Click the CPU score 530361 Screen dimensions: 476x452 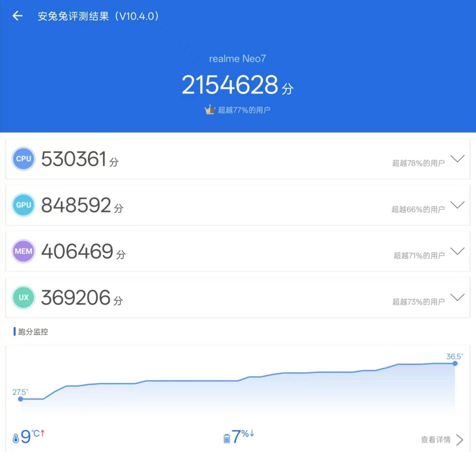point(74,159)
